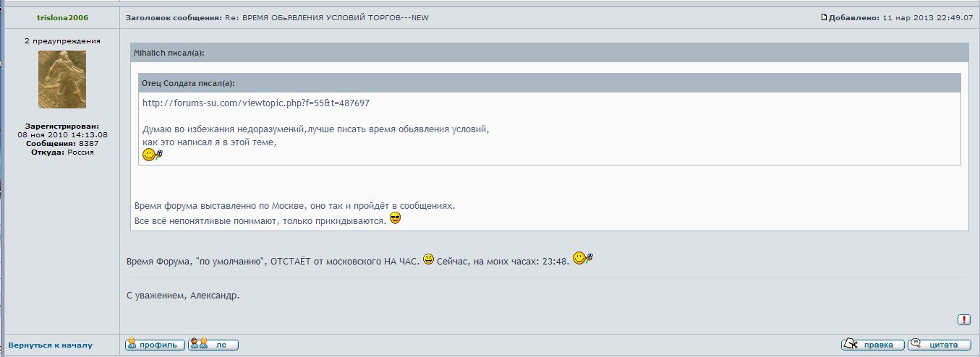Go back to top via Вернуться к началу
980x357 pixels.
pos(51,345)
